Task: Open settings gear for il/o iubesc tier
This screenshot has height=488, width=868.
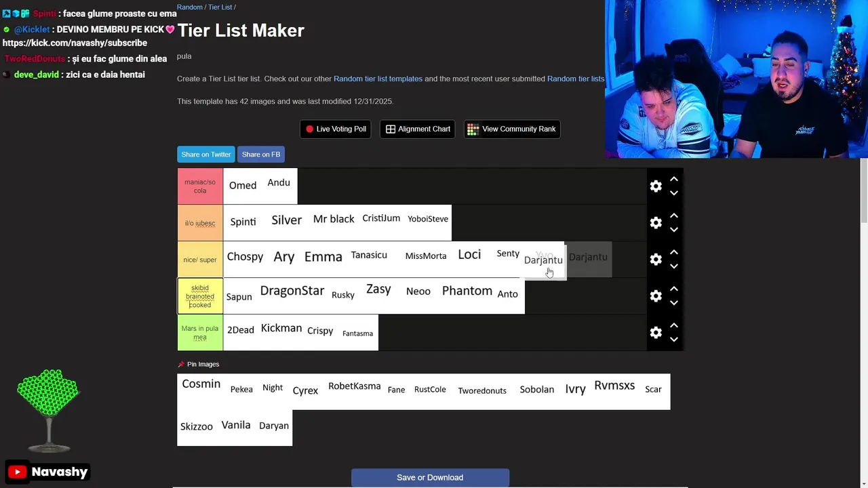Action: pyautogui.click(x=656, y=223)
